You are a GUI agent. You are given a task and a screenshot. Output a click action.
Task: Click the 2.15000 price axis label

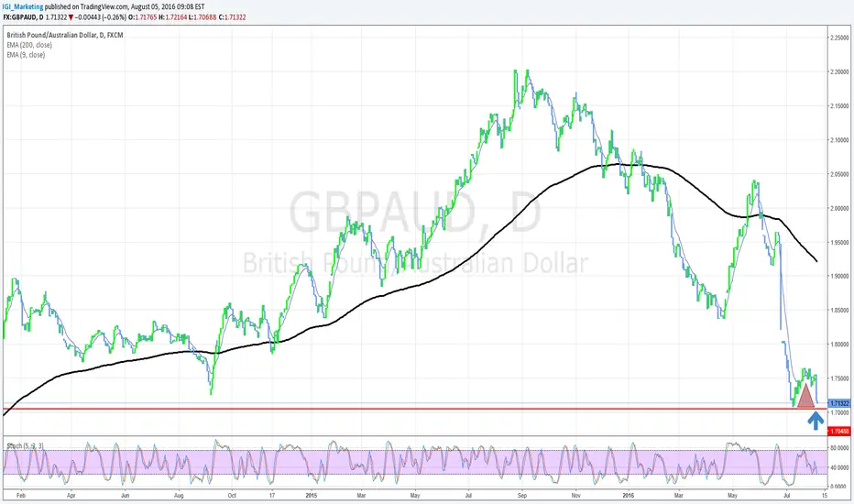point(839,105)
